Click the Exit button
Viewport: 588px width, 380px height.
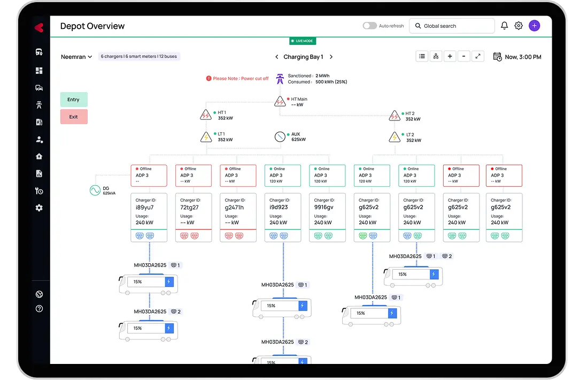(74, 117)
